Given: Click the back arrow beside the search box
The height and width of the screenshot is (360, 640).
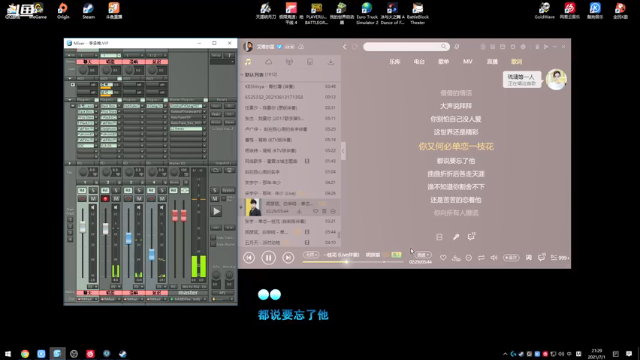Looking at the screenshot, I should click(x=344, y=47).
